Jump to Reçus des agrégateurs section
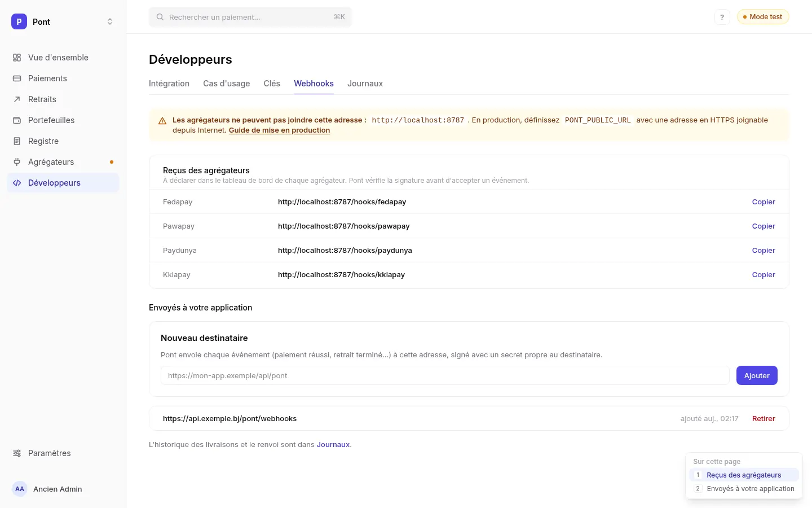Screen dimensions: 812x508 744,475
